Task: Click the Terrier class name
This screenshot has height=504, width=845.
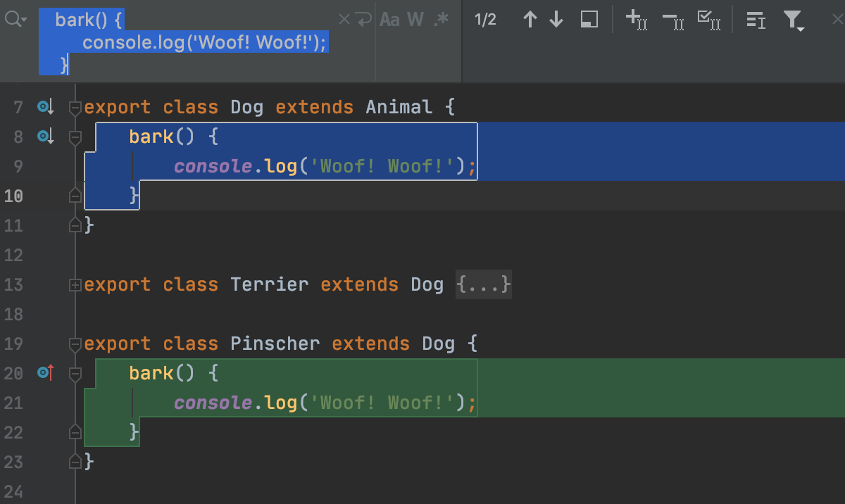Action: [x=270, y=285]
